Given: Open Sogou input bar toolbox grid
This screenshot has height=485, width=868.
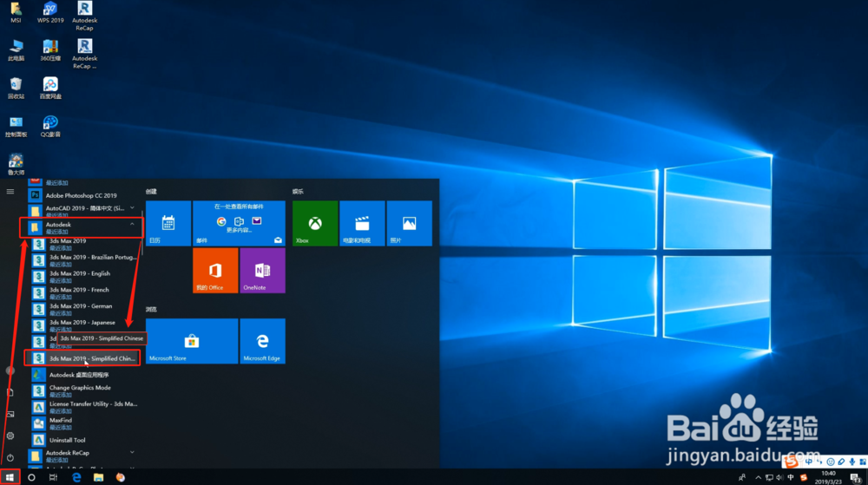Looking at the screenshot, I should pyautogui.click(x=863, y=462).
